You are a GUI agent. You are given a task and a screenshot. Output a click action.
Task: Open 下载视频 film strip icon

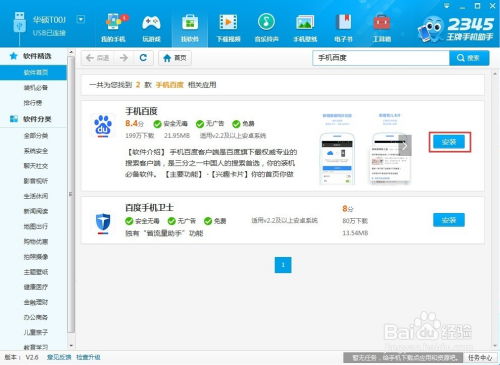pos(228,27)
